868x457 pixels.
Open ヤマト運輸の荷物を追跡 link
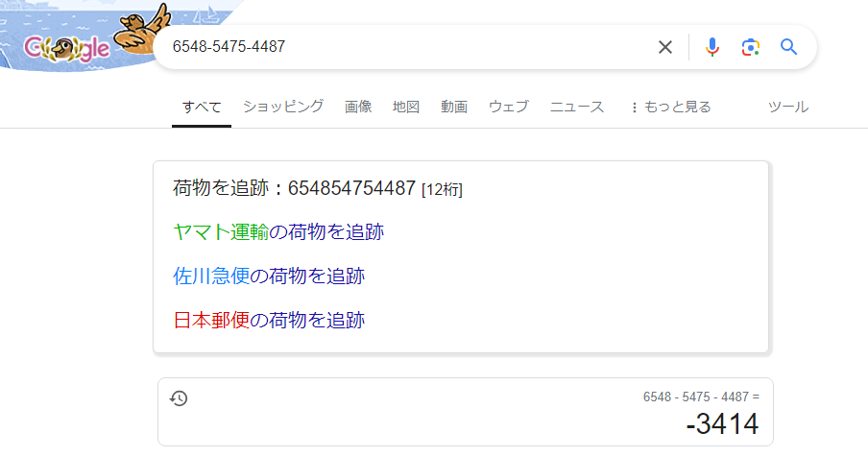278,231
